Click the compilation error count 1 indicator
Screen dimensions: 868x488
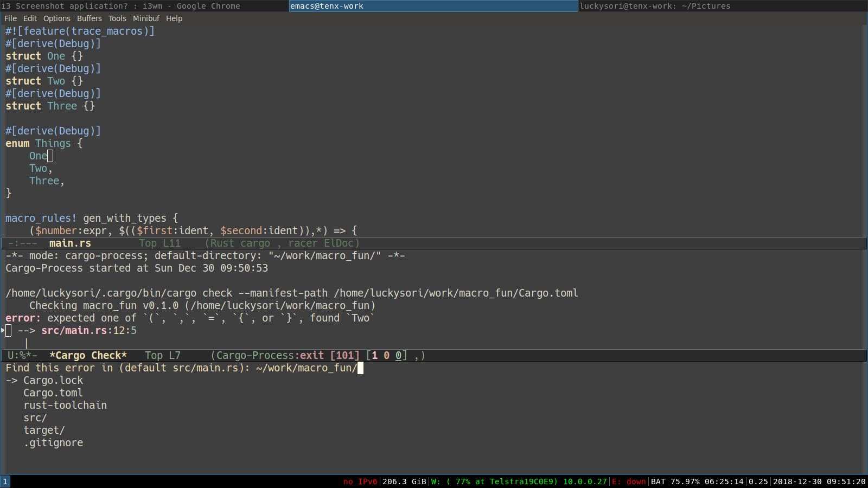pos(374,356)
